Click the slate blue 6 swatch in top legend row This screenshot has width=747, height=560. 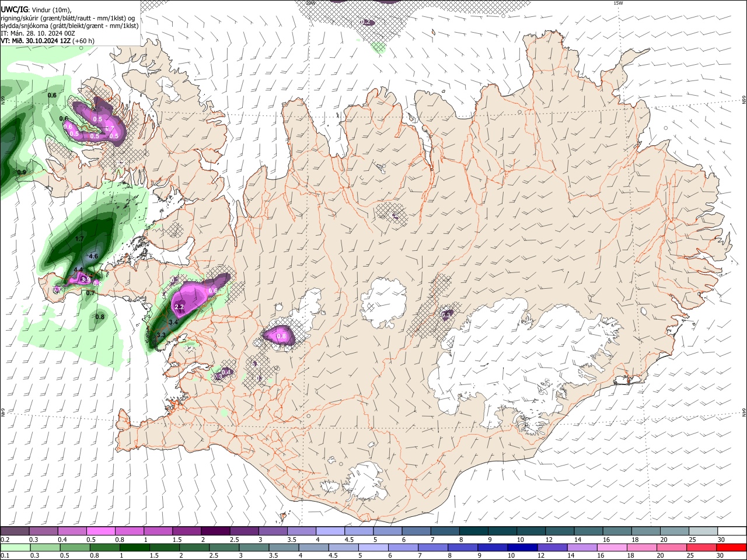[417, 531]
